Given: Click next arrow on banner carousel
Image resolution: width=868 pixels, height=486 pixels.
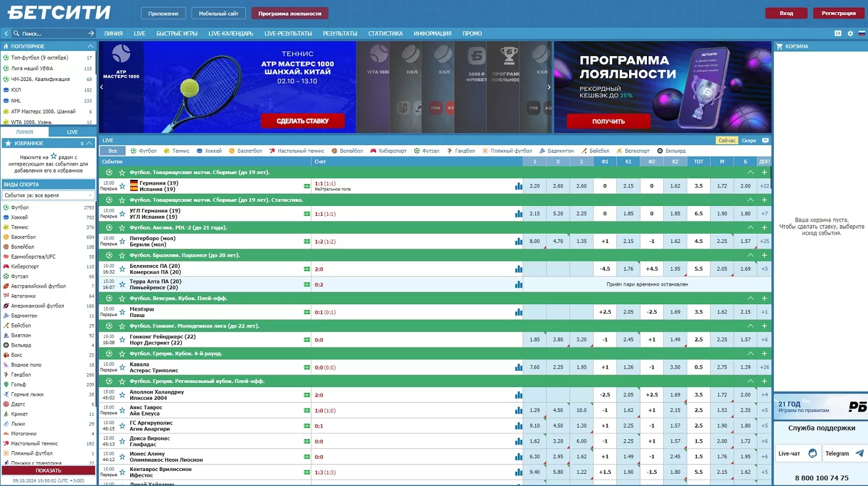Looking at the screenshot, I should click(549, 87).
